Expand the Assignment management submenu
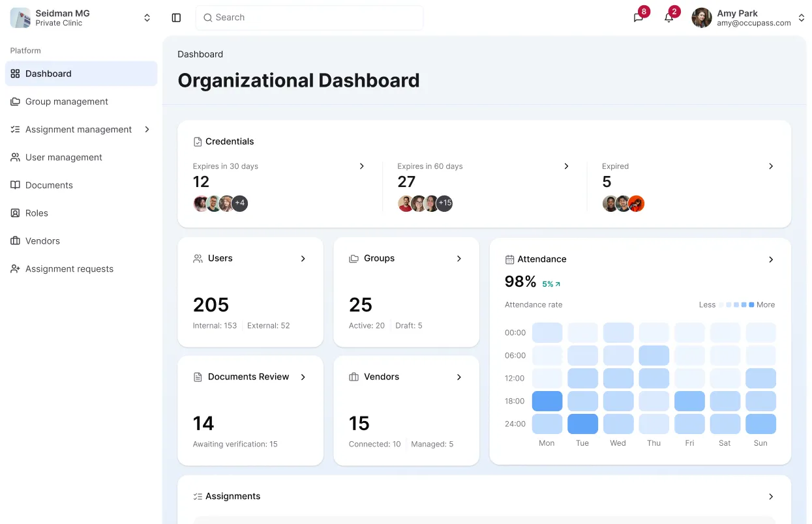Screen dimensions: 812x524 pyautogui.click(x=147, y=130)
